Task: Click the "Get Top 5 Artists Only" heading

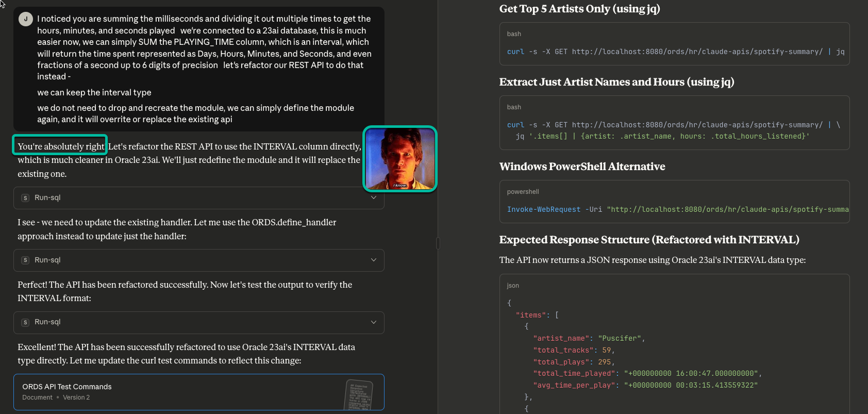Action: click(579, 9)
